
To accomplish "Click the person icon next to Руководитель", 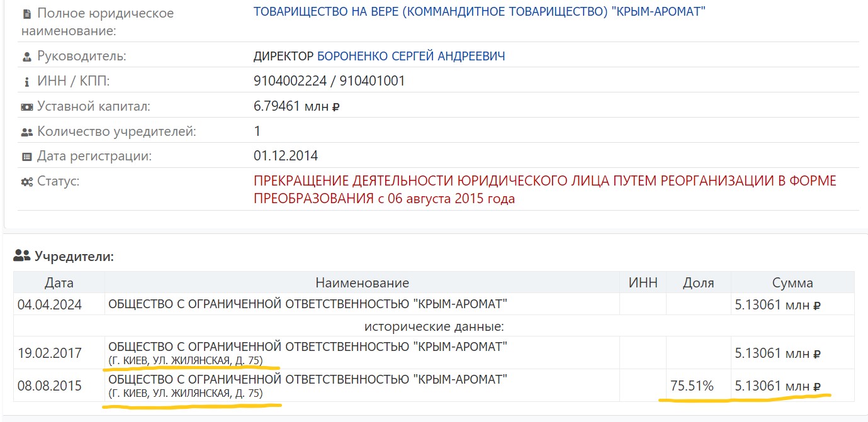I will tap(26, 57).
